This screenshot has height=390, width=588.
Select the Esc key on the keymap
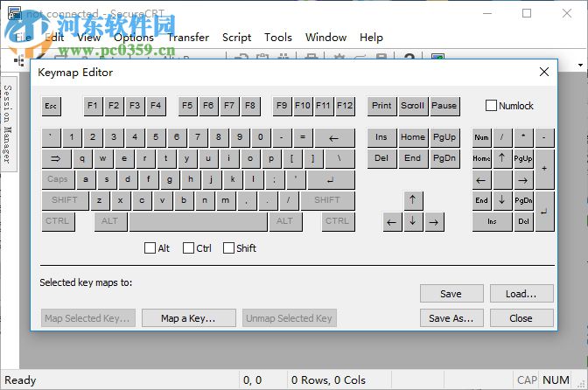click(x=52, y=106)
